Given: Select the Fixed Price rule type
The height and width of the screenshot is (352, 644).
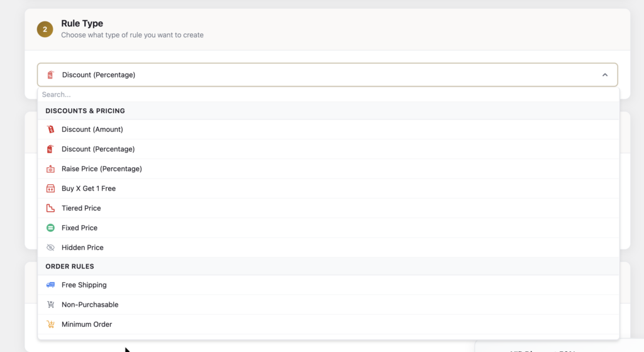Looking at the screenshot, I should 79,228.
